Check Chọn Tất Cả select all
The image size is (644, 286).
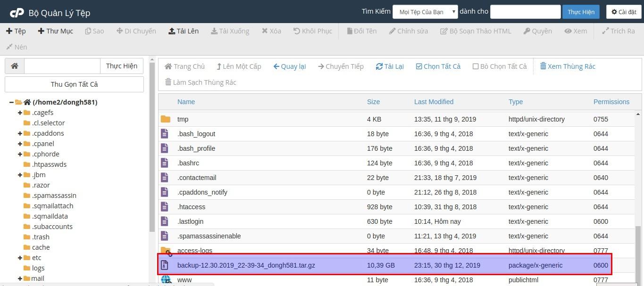pyautogui.click(x=438, y=66)
